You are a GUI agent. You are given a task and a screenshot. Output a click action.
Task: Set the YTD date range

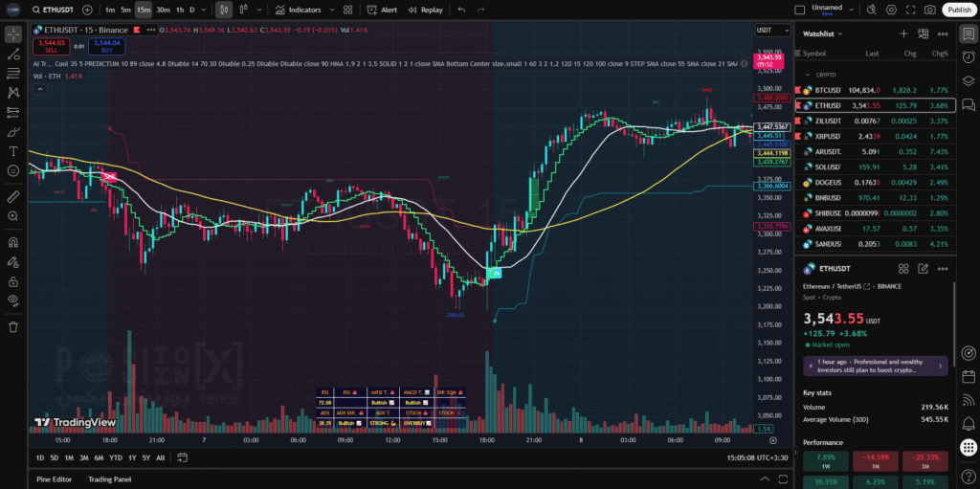tap(116, 457)
